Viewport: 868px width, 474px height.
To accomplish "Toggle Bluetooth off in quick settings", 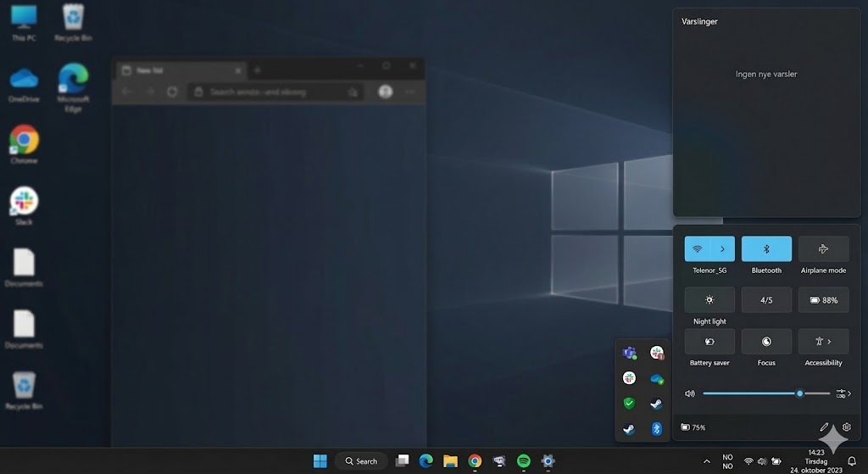I will (x=766, y=249).
